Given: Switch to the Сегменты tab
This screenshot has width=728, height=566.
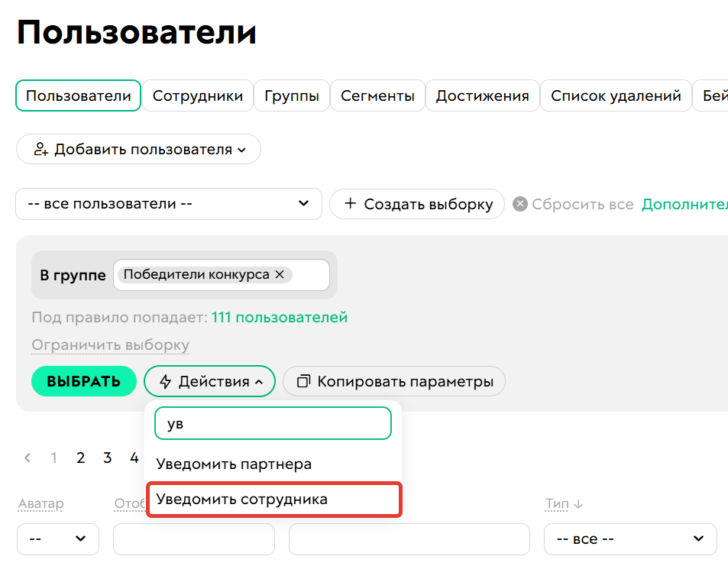Looking at the screenshot, I should pos(377,95).
